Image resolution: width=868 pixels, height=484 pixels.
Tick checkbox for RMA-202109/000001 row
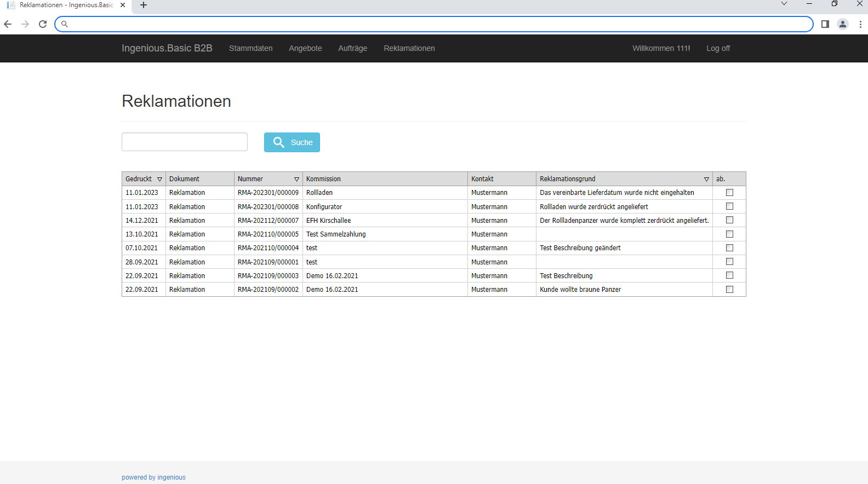[729, 262]
